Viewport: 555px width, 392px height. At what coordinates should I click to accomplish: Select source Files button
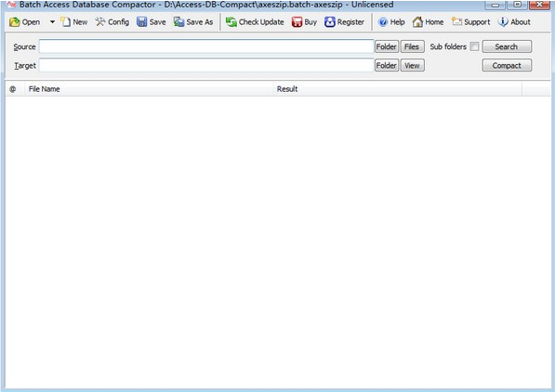pos(412,46)
